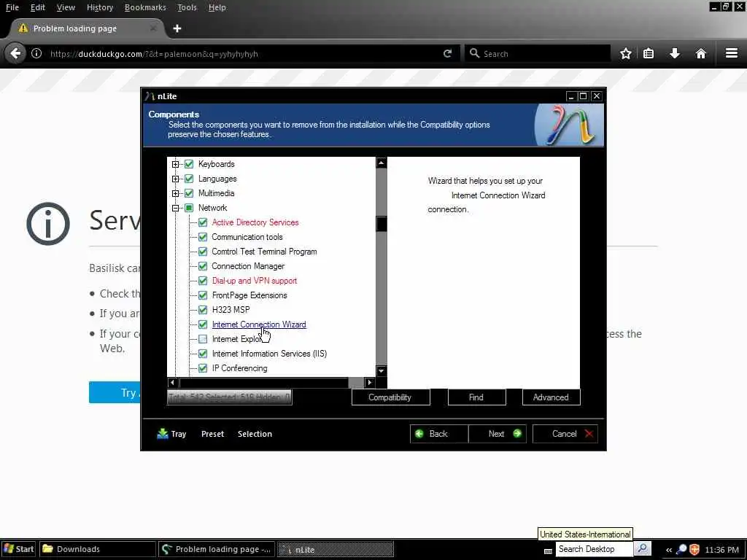Check the Internet Explorer checkbox

point(203,339)
